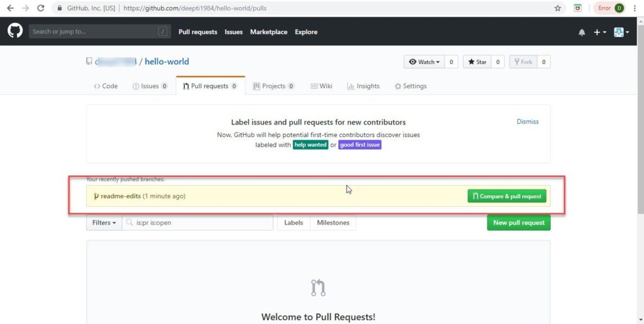Click the 'help wanted' label
This screenshot has height=324, width=644.
(311, 145)
